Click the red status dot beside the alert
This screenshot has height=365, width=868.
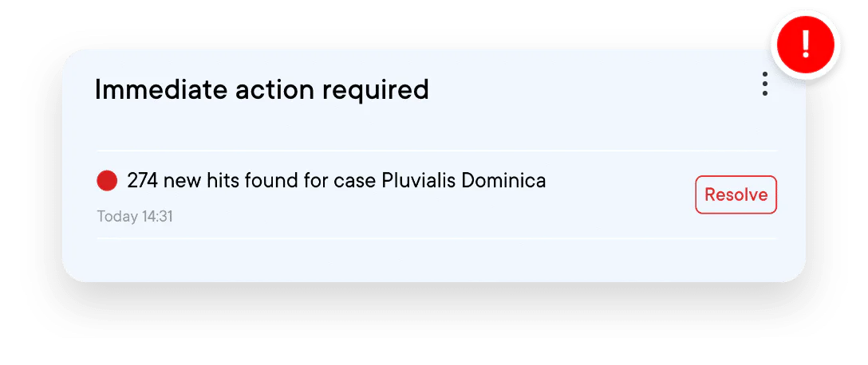pyautogui.click(x=107, y=181)
